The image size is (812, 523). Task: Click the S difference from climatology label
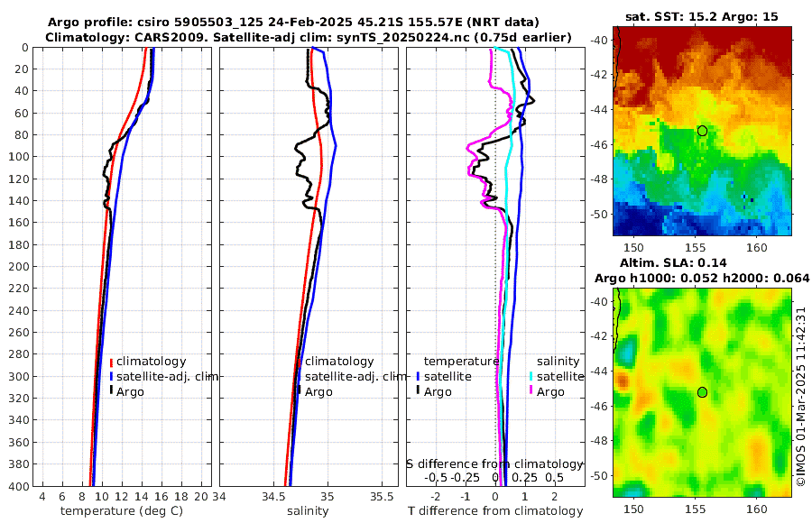pos(494,464)
